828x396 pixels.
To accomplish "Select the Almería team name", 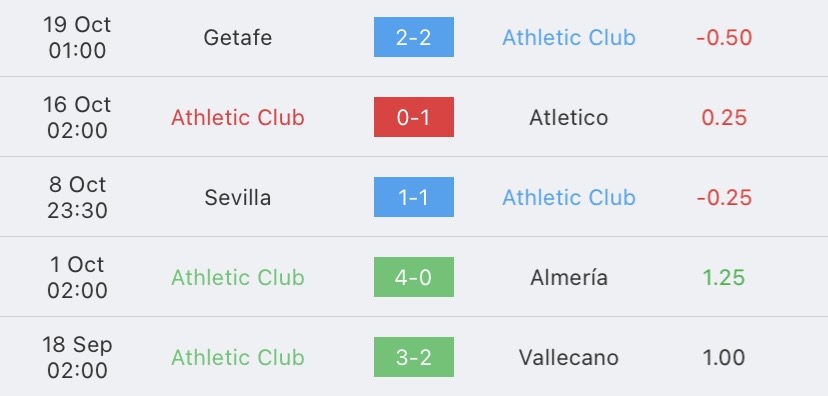I will [569, 277].
